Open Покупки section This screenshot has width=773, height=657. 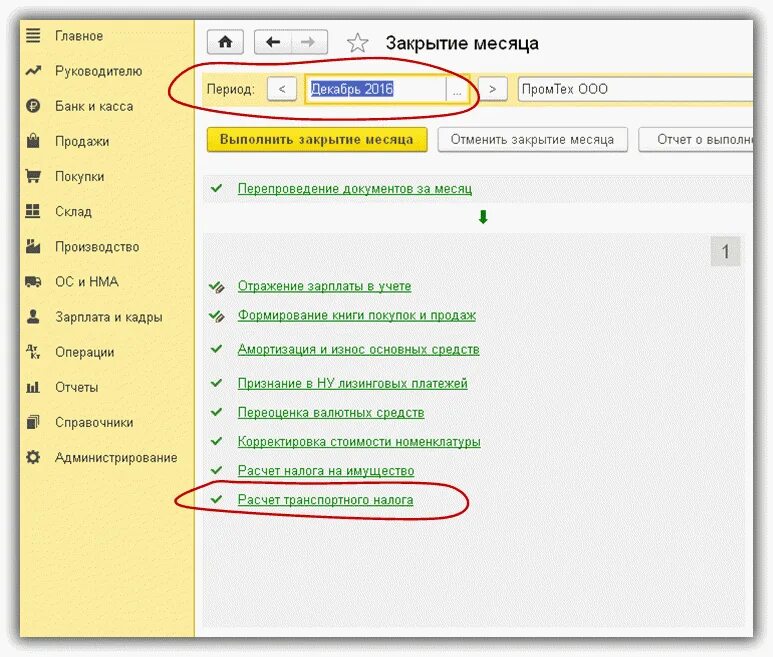point(79,176)
